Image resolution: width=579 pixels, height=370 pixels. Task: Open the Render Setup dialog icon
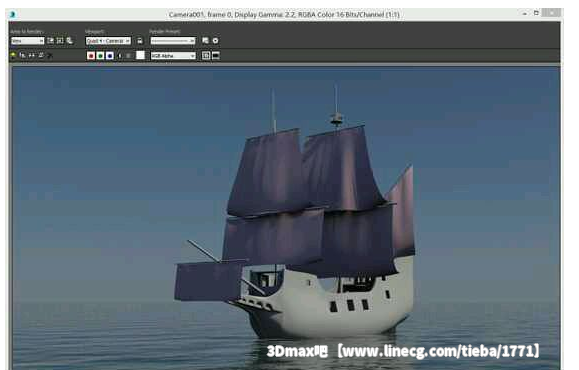tap(205, 41)
